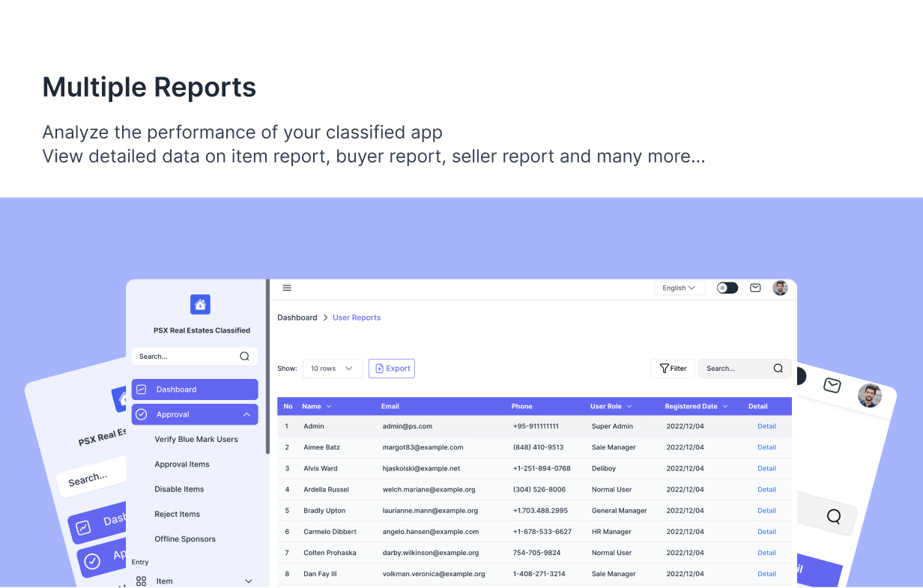Click the sidebar Search input field

pos(184,357)
